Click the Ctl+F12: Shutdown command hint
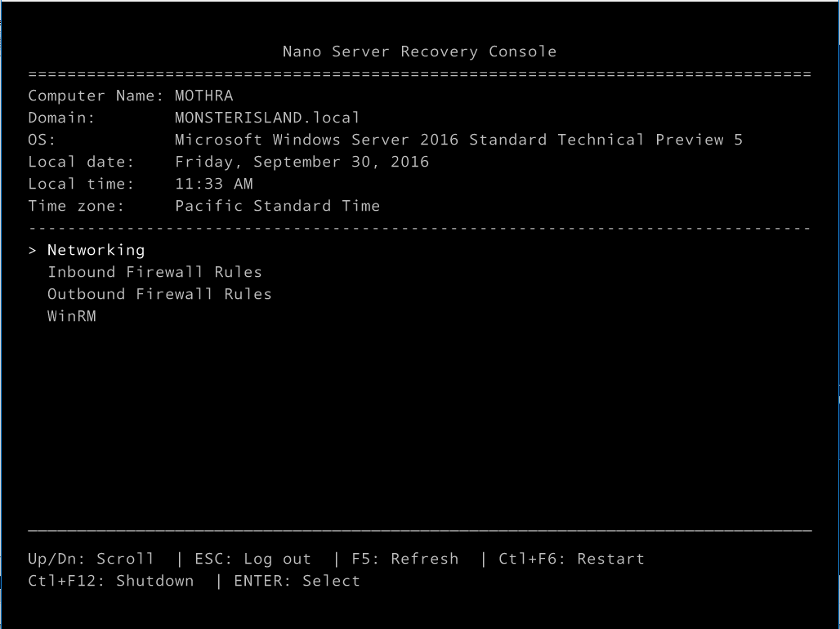 [x=110, y=581]
